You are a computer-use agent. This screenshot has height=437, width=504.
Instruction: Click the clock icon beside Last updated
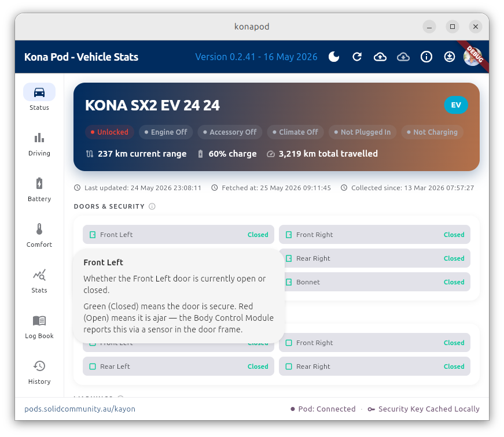pos(77,188)
